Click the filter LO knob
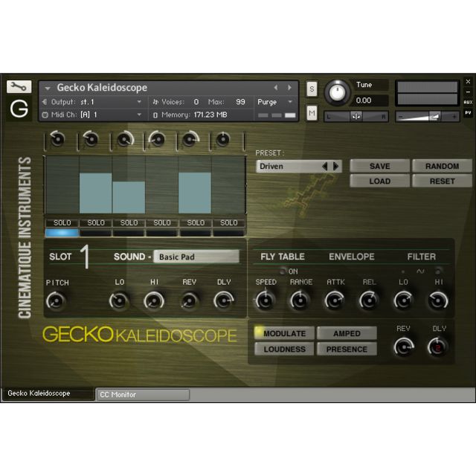 [403, 300]
